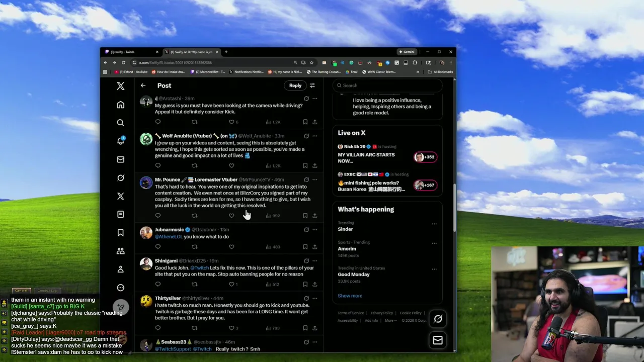Screen dimensions: 644x362
Task: Click the Reply button in Post header
Action: [x=295, y=85]
